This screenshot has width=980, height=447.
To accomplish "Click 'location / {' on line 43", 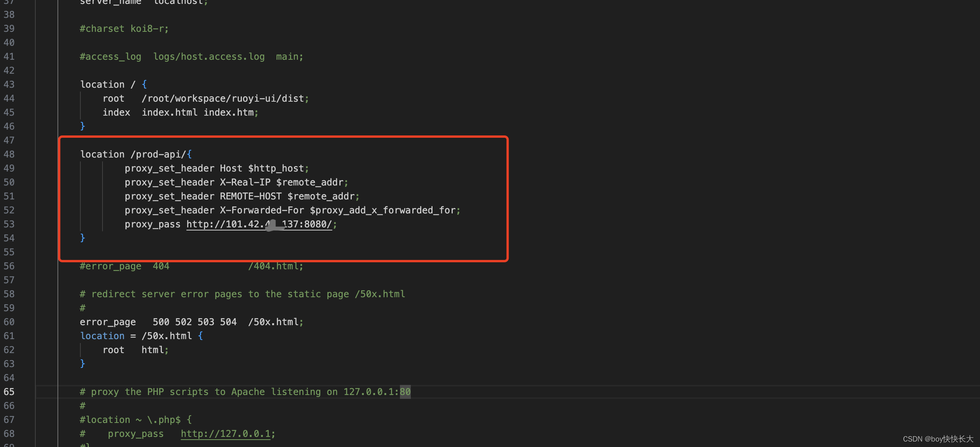I will (x=113, y=85).
